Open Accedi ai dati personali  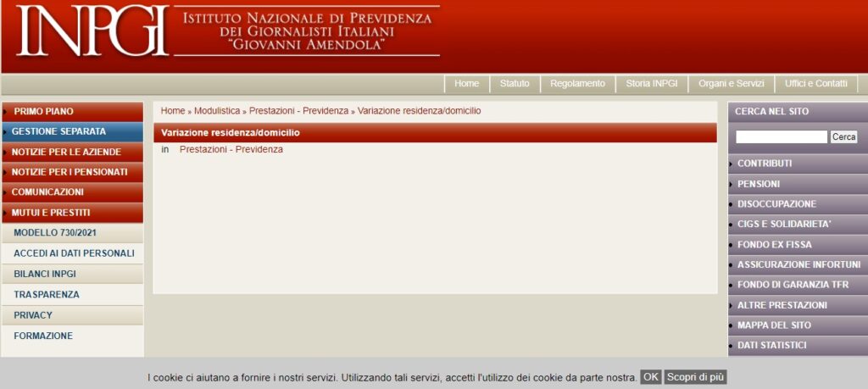tap(74, 253)
